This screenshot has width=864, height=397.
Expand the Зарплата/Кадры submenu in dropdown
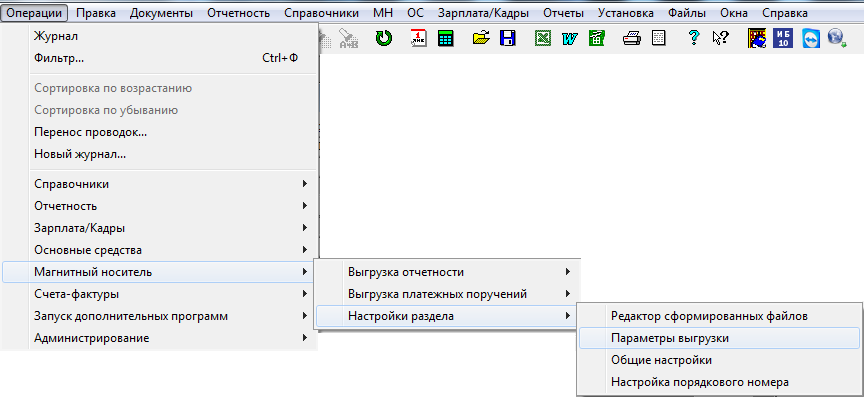click(x=160, y=228)
